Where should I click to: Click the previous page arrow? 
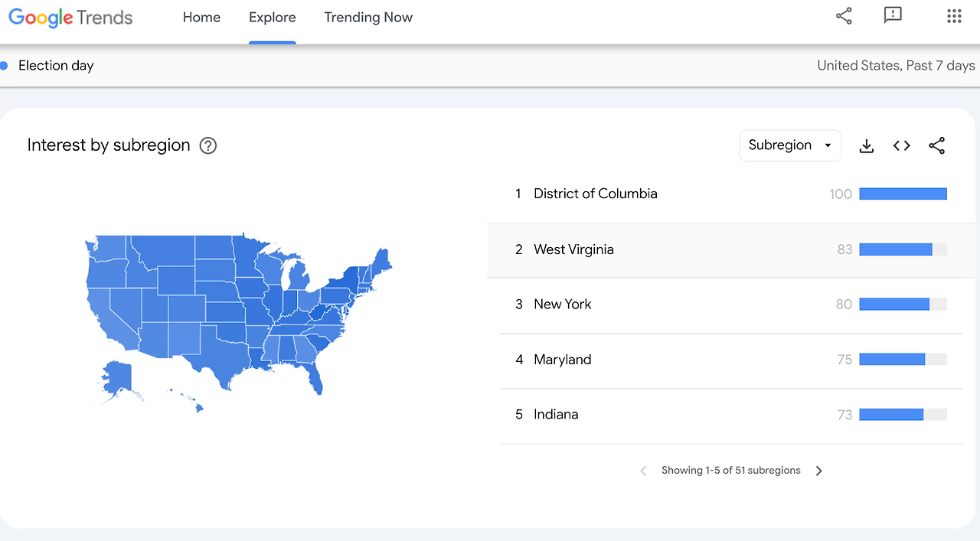tap(644, 471)
